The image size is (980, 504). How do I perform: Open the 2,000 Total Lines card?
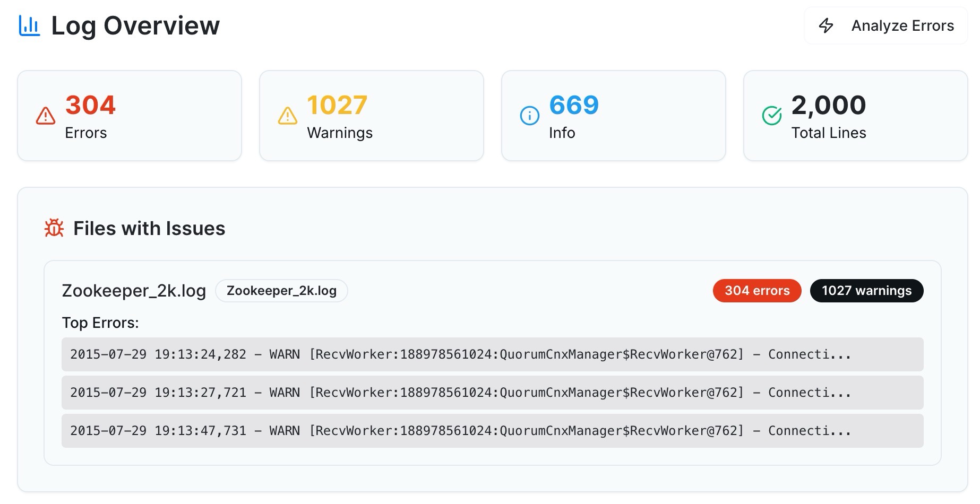[855, 115]
